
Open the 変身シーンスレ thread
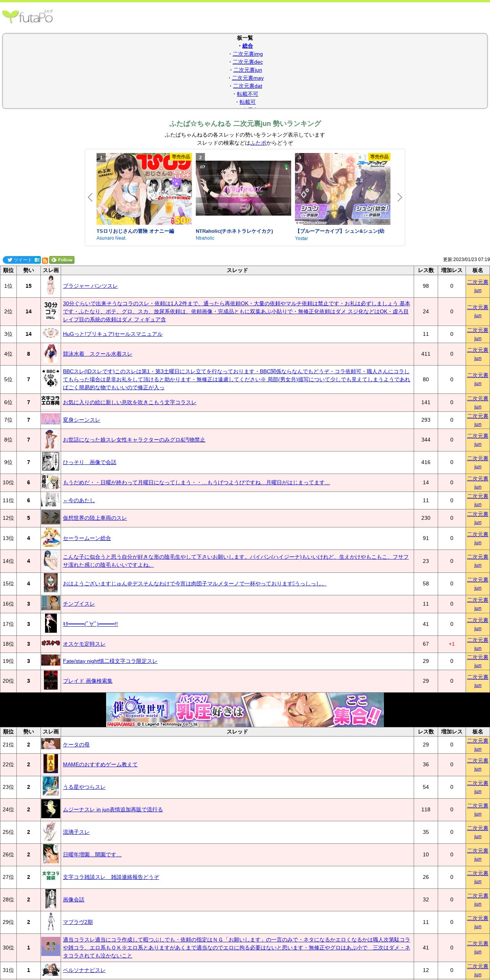pyautogui.click(x=81, y=420)
